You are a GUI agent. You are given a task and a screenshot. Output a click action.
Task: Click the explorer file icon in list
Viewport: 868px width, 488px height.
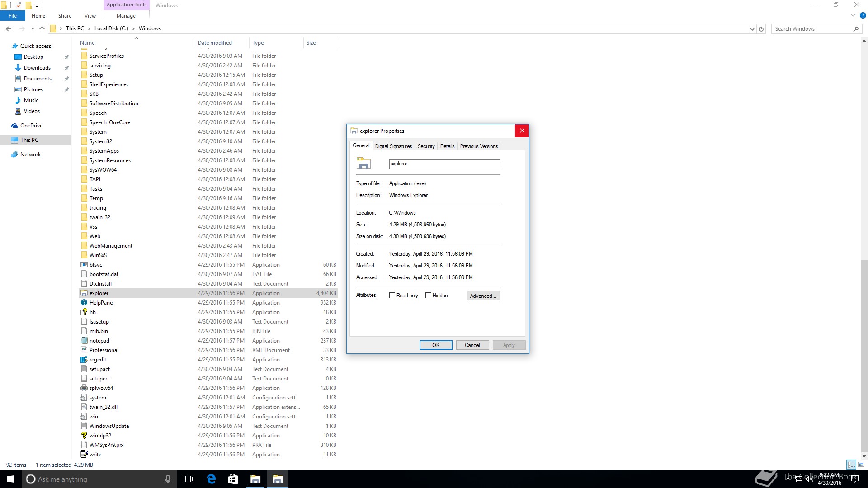[x=84, y=293]
